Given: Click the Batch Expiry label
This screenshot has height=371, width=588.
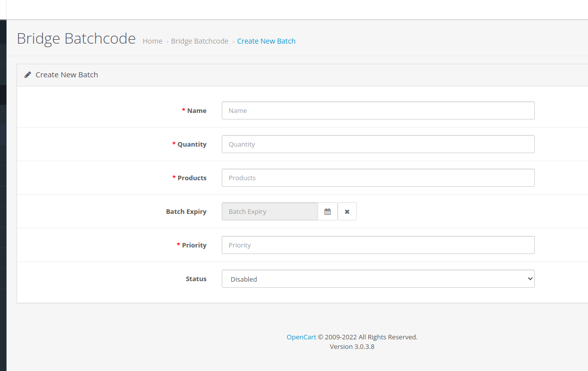Looking at the screenshot, I should click(186, 211).
